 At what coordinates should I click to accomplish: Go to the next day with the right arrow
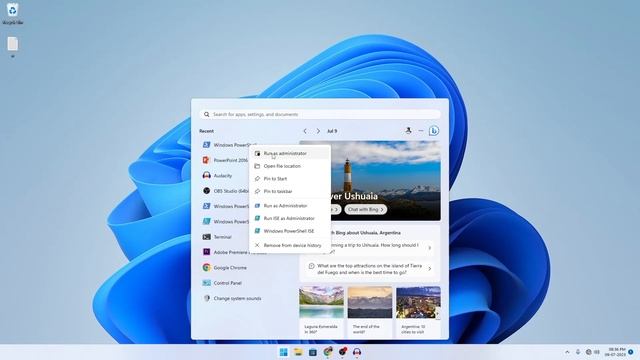coord(318,131)
